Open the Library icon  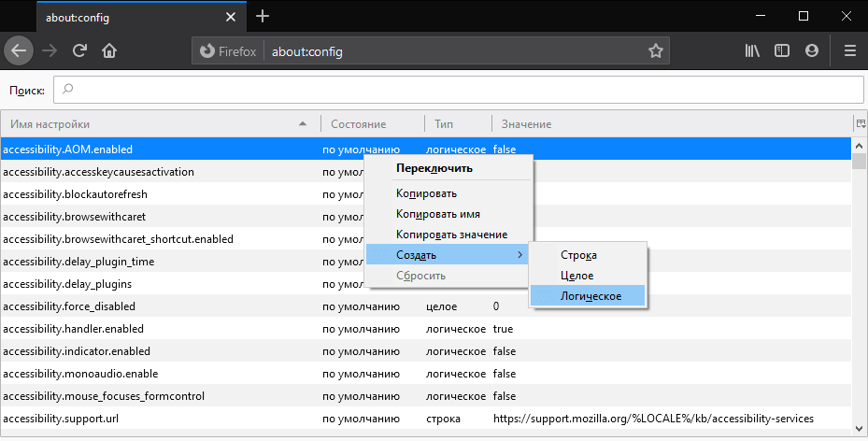coord(752,50)
